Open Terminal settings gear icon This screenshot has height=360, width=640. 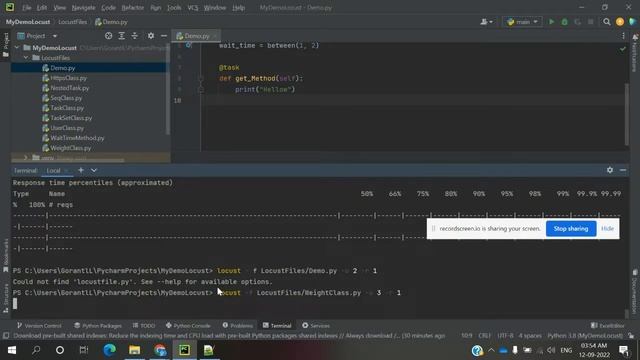point(610,170)
